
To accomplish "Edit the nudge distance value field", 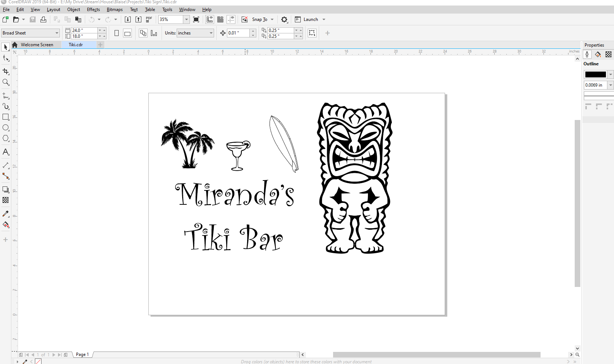I will 238,33.
